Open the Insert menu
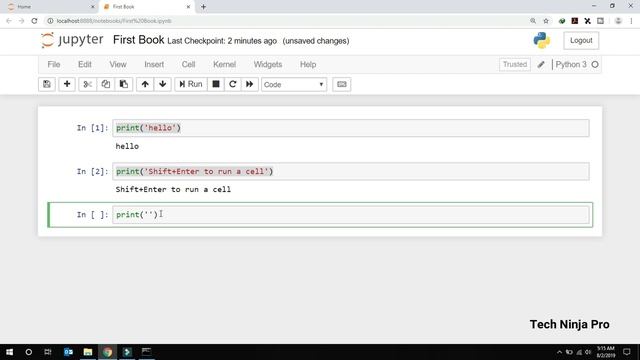This screenshot has width=640, height=360. pos(154,64)
